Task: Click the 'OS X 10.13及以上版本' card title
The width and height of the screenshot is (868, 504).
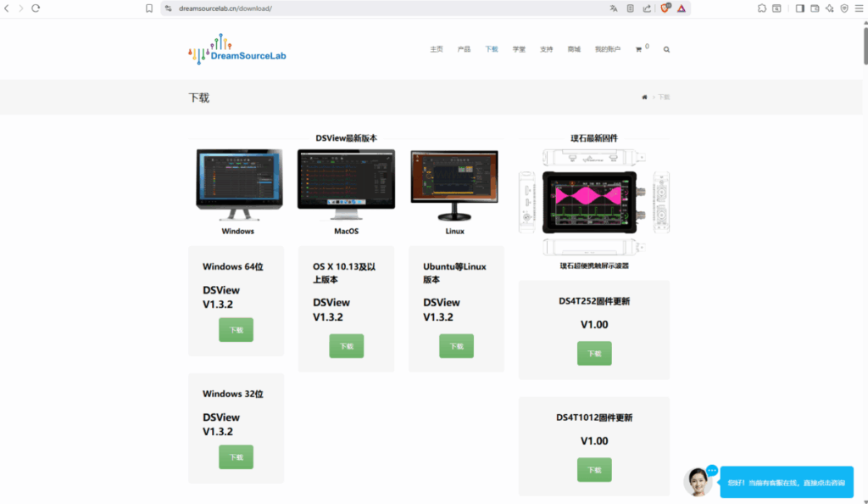Action: (344, 273)
